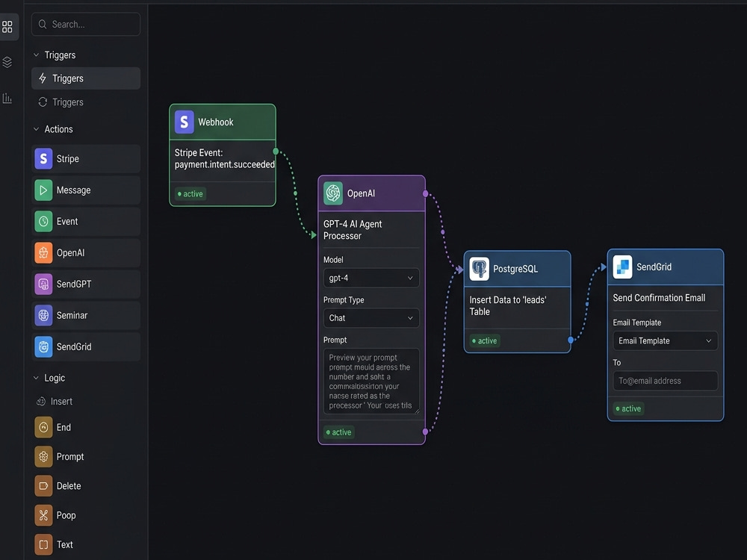Click the lightning bolt icon beside Triggers

click(43, 78)
